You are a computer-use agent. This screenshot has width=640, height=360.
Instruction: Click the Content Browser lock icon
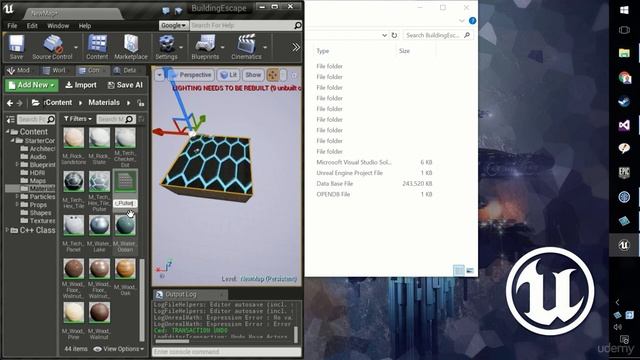click(x=140, y=103)
